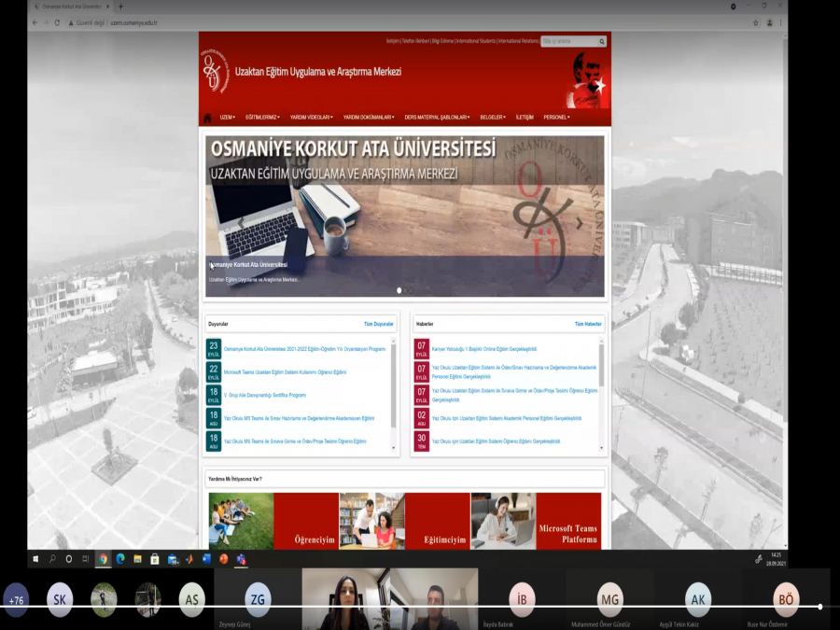Open the Eğitimciyim help tile
840x630 pixels.
438,521
